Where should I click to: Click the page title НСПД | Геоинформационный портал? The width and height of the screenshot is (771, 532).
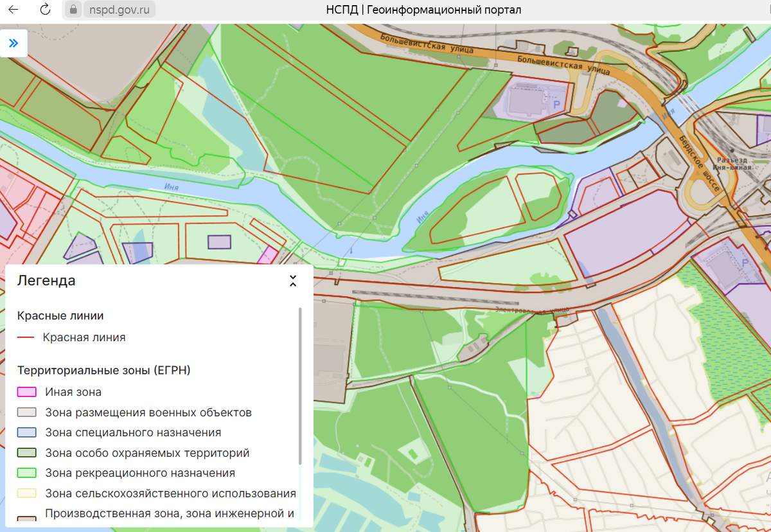click(x=423, y=10)
